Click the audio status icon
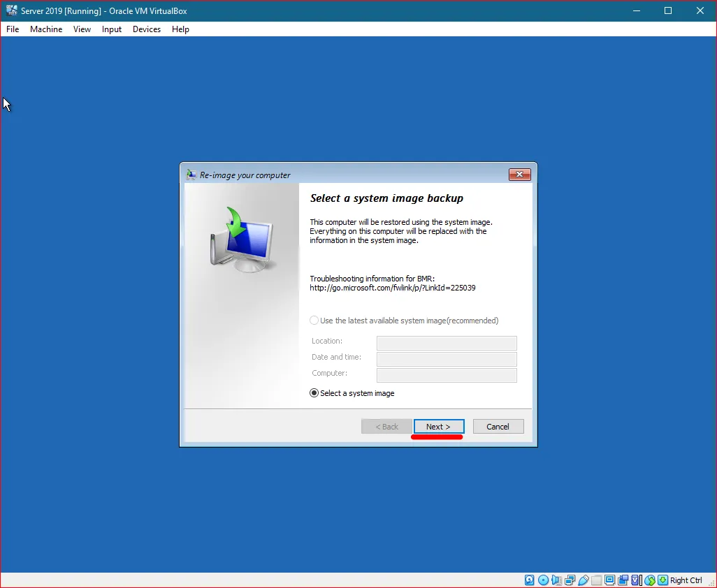This screenshot has width=717, height=588. [x=556, y=580]
